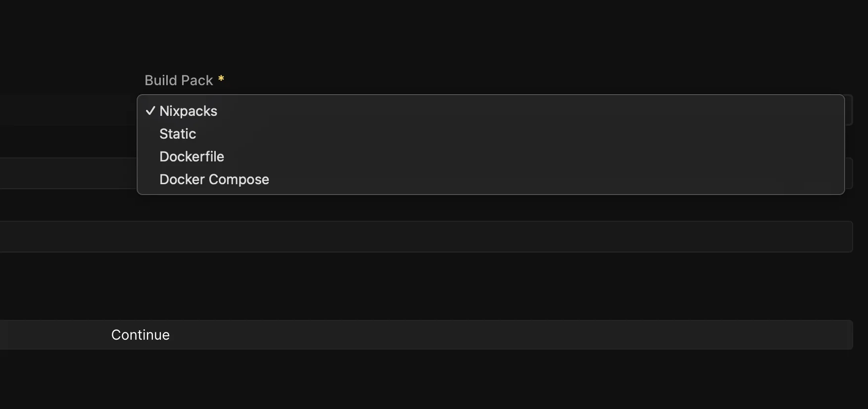This screenshot has height=409, width=868.
Task: Click the field left of the Nixpacks option
Action: pyautogui.click(x=68, y=110)
